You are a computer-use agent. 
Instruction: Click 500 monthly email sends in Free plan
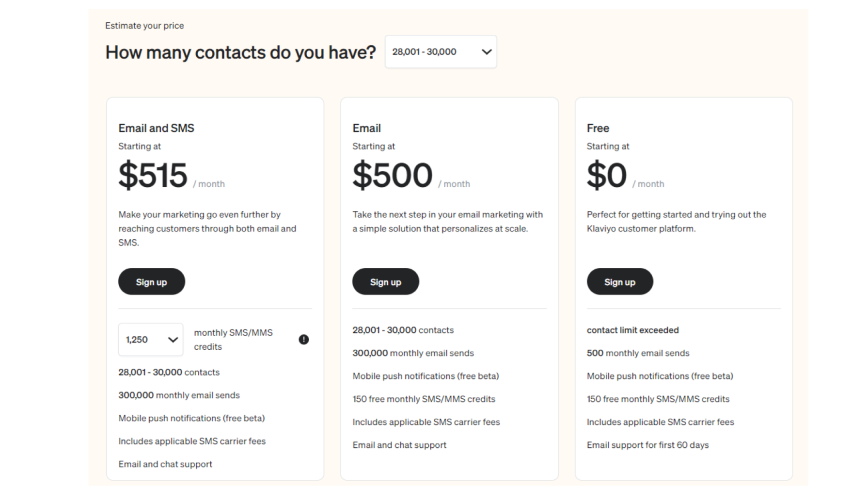point(638,353)
